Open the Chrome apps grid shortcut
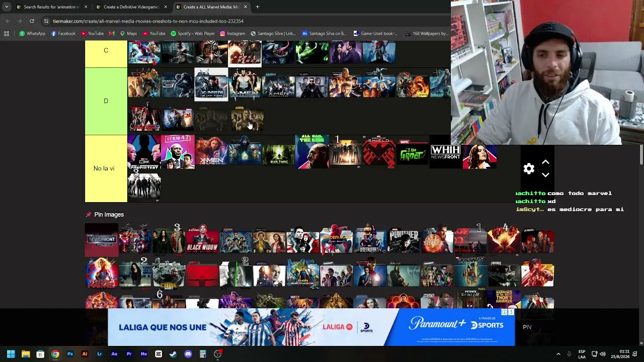This screenshot has height=362, width=644. click(7, 34)
